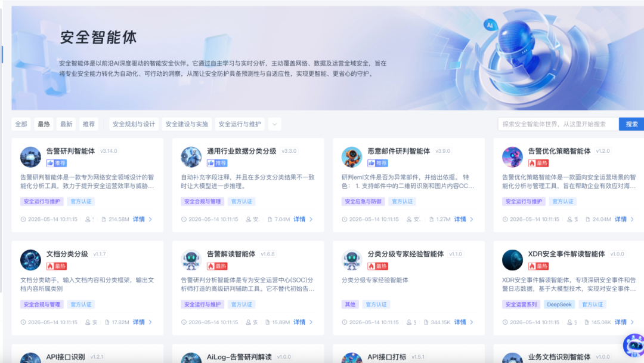Click 安全合规与管理 tag on 文档分类分级

pos(42,304)
